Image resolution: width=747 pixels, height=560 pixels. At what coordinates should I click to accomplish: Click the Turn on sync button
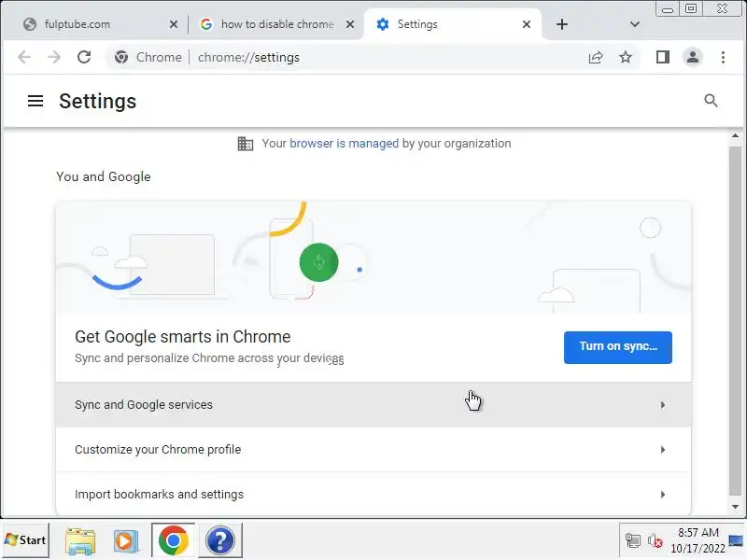click(x=618, y=347)
